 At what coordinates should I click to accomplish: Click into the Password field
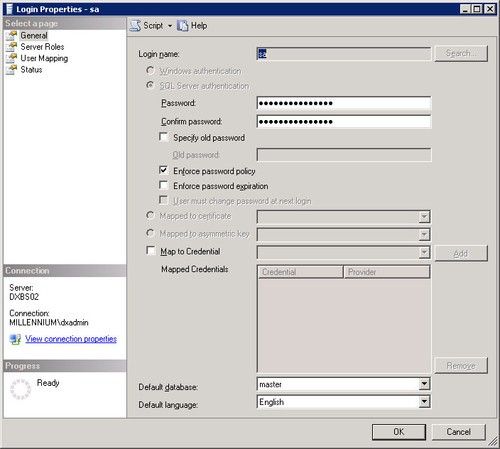344,103
